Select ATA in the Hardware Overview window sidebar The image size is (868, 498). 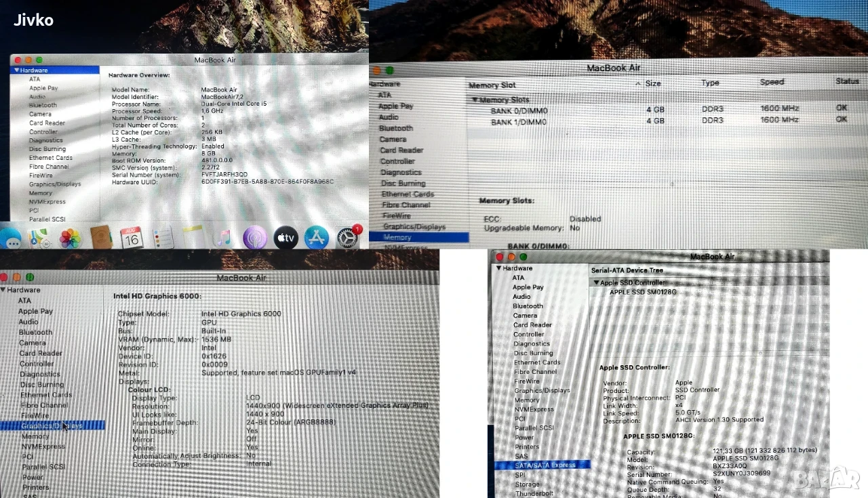(35, 79)
